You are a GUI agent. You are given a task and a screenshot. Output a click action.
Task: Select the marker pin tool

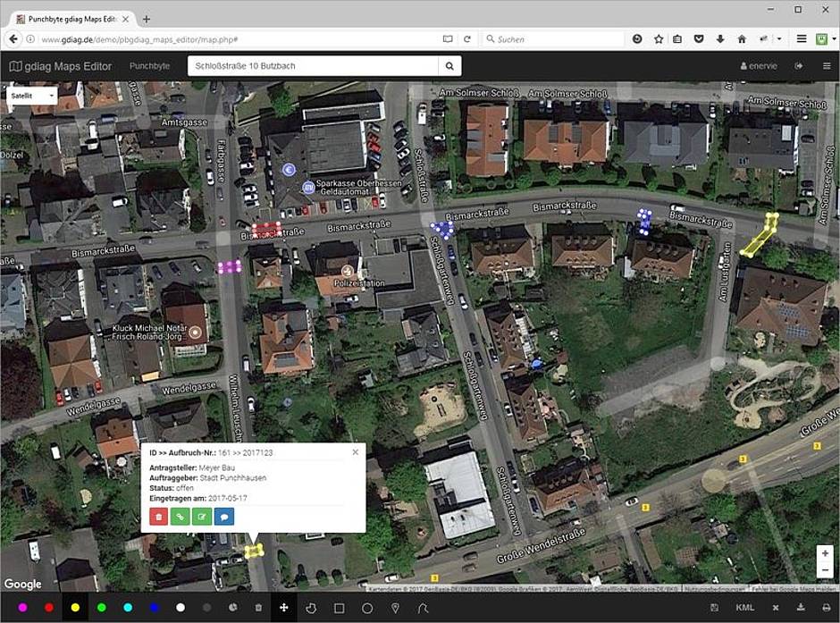point(394,608)
